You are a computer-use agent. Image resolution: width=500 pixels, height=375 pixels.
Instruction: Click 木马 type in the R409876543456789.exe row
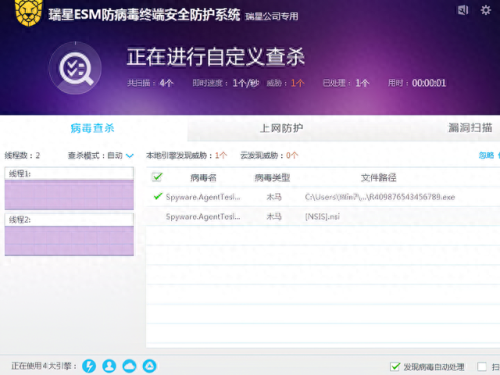coord(274,197)
